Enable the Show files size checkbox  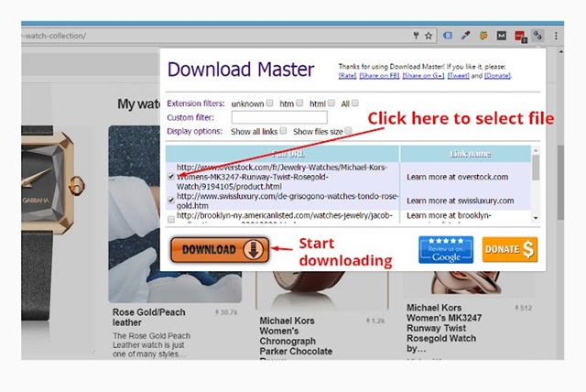click(348, 130)
